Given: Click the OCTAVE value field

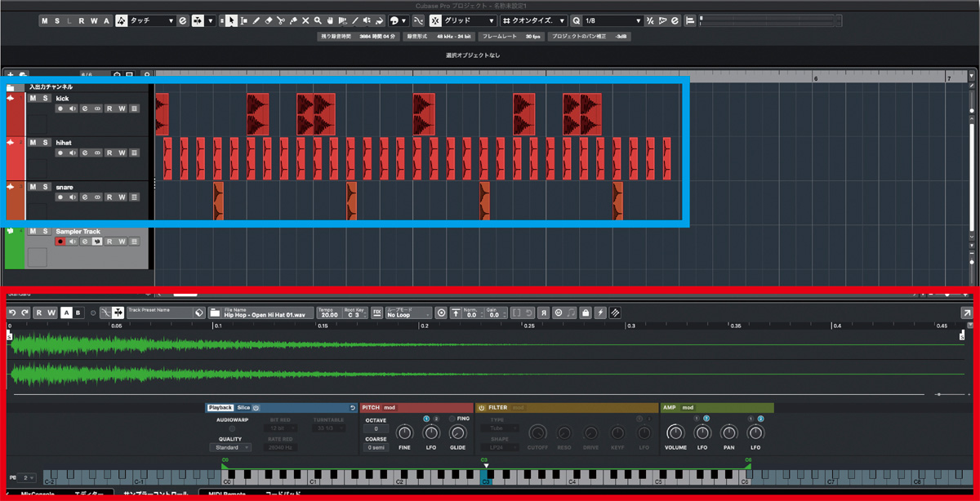Looking at the screenshot, I should point(376,428).
